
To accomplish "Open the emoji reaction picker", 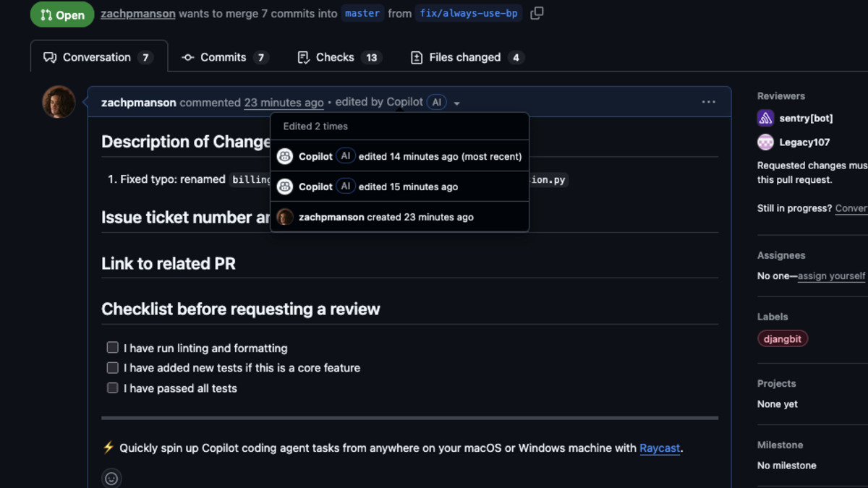I will click(112, 478).
